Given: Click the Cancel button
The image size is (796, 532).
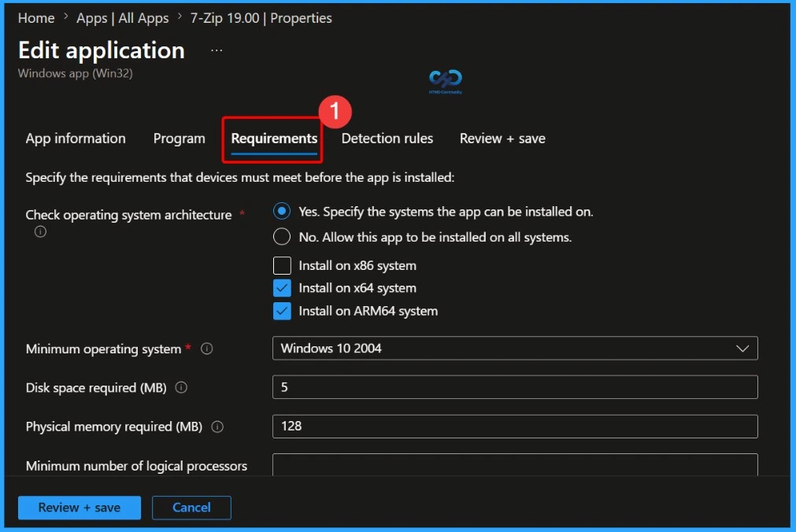Looking at the screenshot, I should (x=191, y=508).
